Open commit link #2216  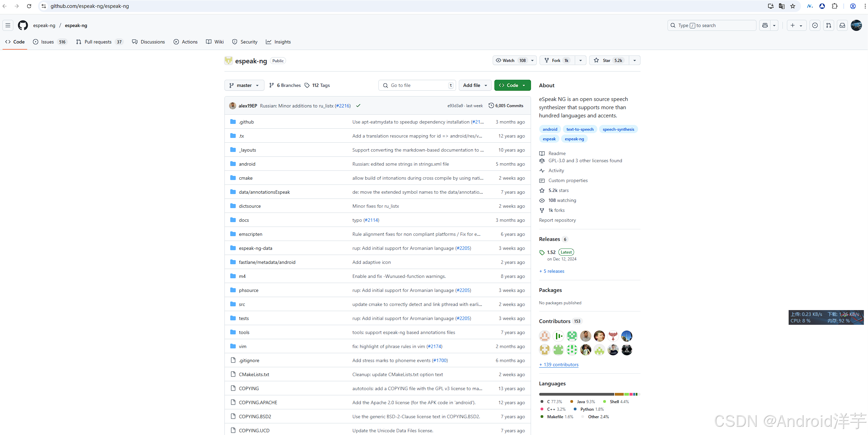point(342,106)
